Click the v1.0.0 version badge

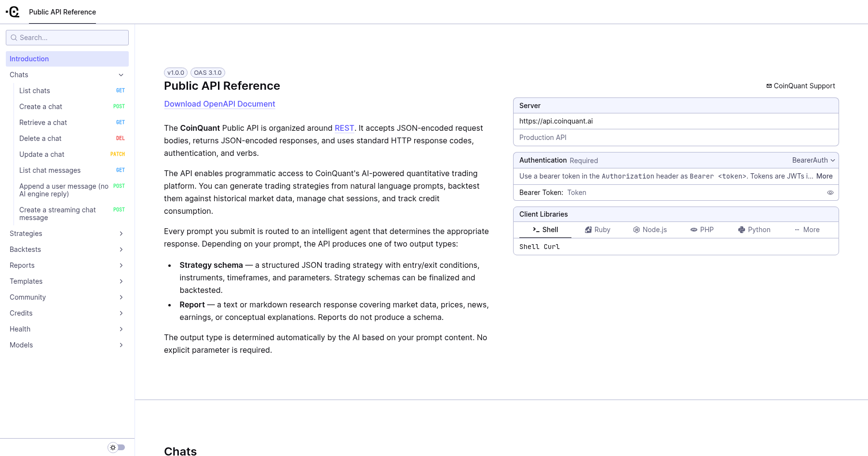176,73
